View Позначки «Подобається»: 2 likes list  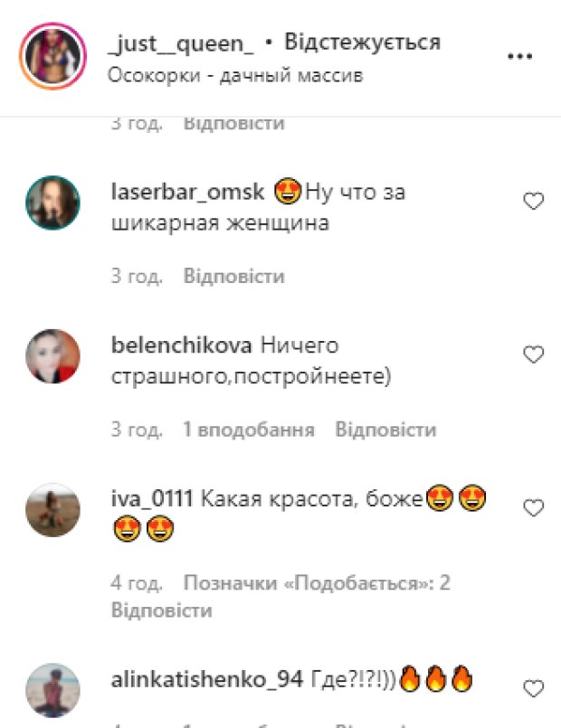tap(317, 583)
